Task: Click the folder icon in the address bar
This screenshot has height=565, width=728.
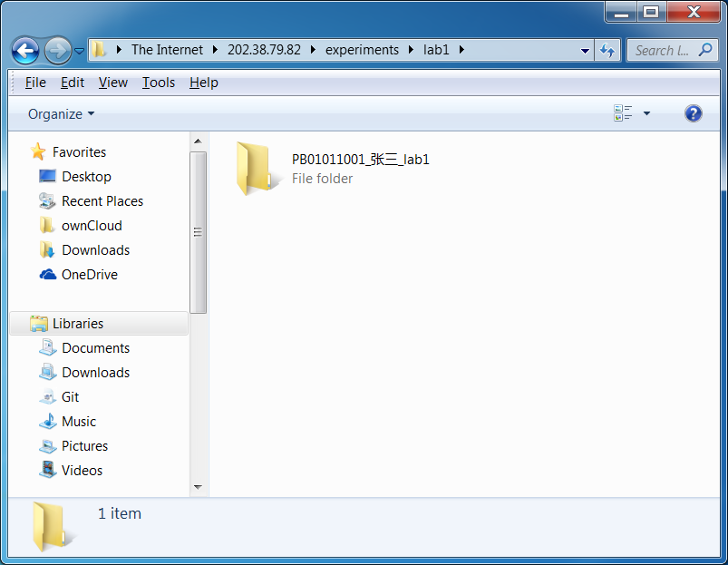Action: (99, 49)
